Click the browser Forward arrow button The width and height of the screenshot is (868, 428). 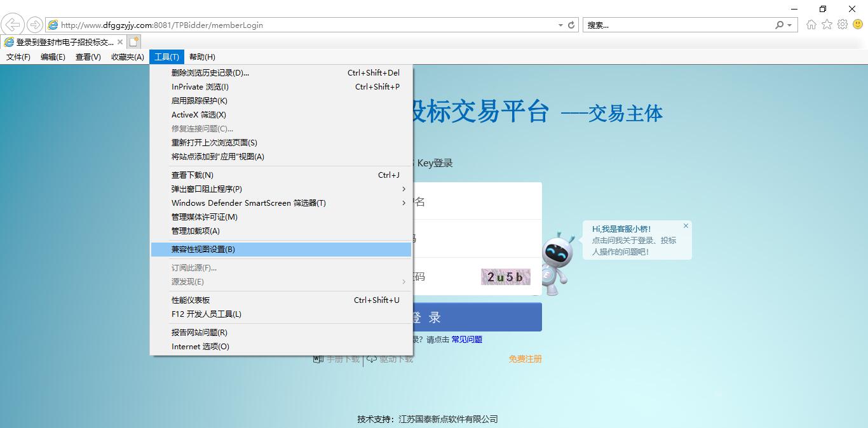click(x=35, y=25)
